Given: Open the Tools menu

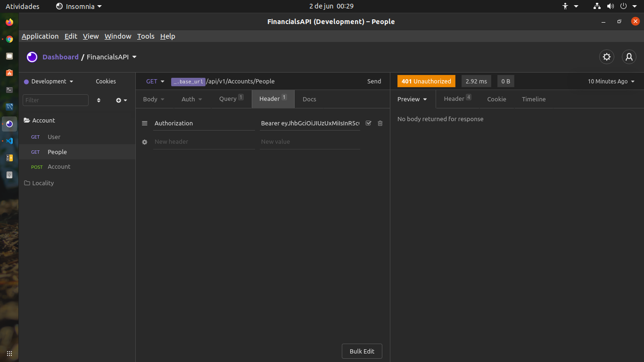Looking at the screenshot, I should (146, 36).
